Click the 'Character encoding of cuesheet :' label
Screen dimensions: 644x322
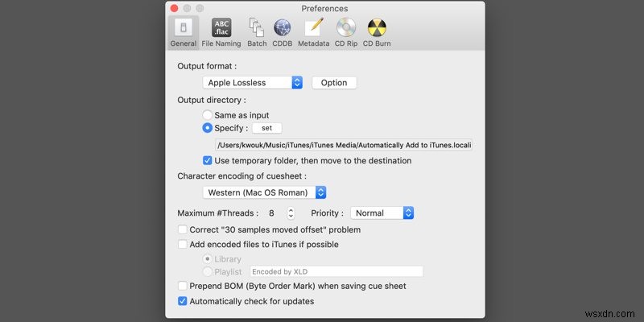242,176
